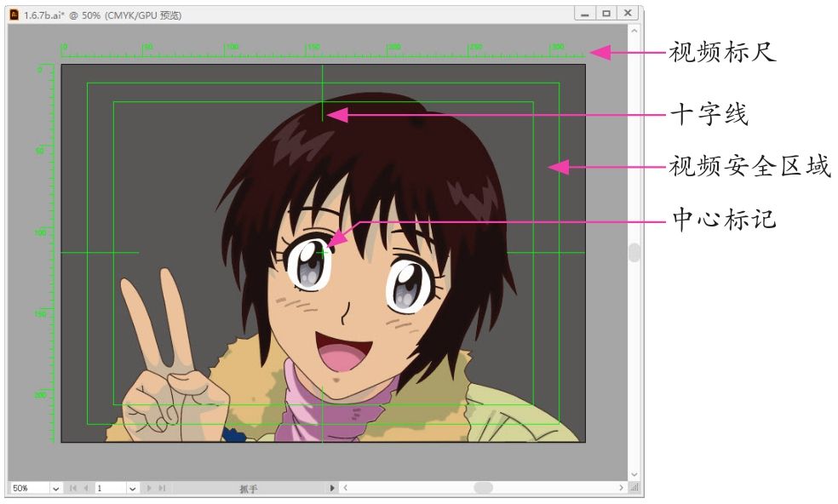The image size is (838, 504).
Task: Open the status bar flyout arrow
Action: pyautogui.click(x=332, y=489)
